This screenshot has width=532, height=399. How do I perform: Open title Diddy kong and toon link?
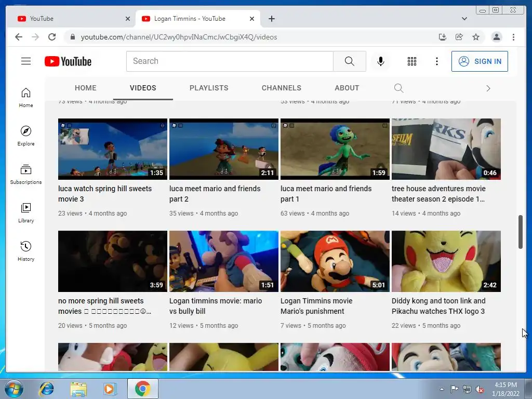pyautogui.click(x=438, y=306)
